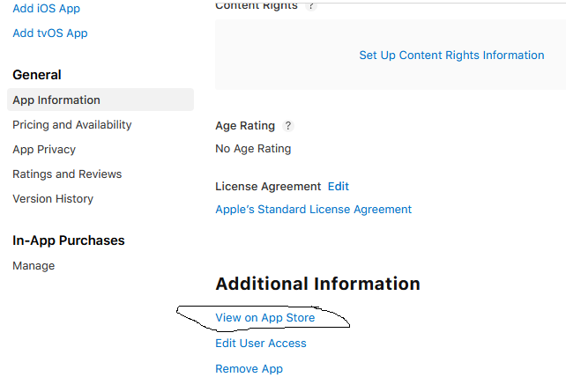Open App Privacy in the sidebar
Image resolution: width=566 pixels, height=392 pixels.
point(44,150)
